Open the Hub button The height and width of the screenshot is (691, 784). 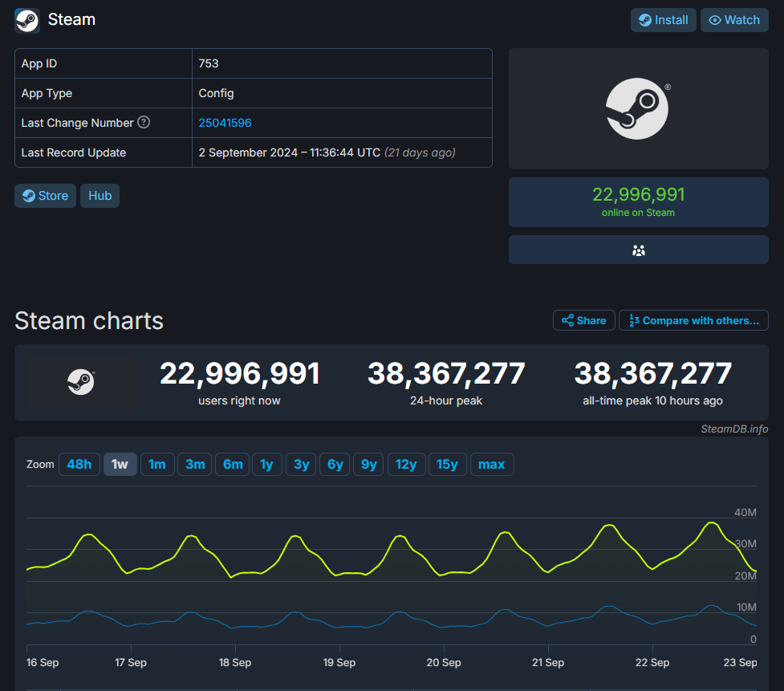tap(100, 196)
